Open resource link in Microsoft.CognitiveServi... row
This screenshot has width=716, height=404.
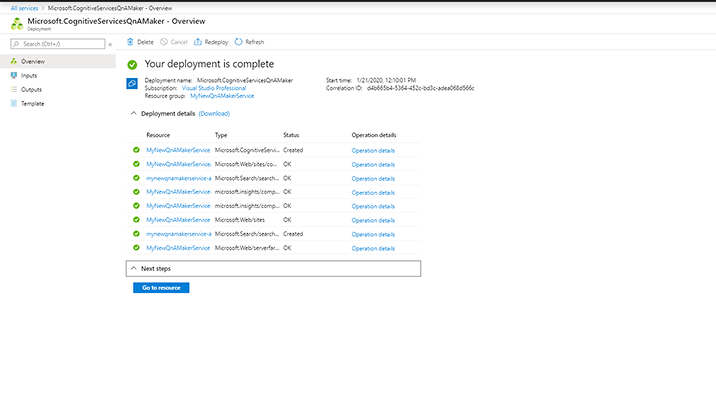178,150
